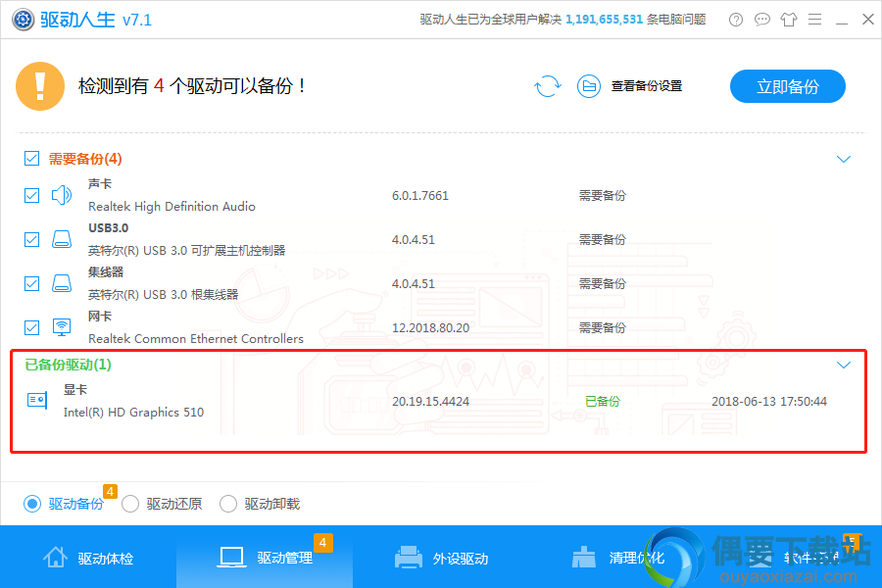Click the 已备份驱动(1) section heading
882x588 pixels.
68,365
